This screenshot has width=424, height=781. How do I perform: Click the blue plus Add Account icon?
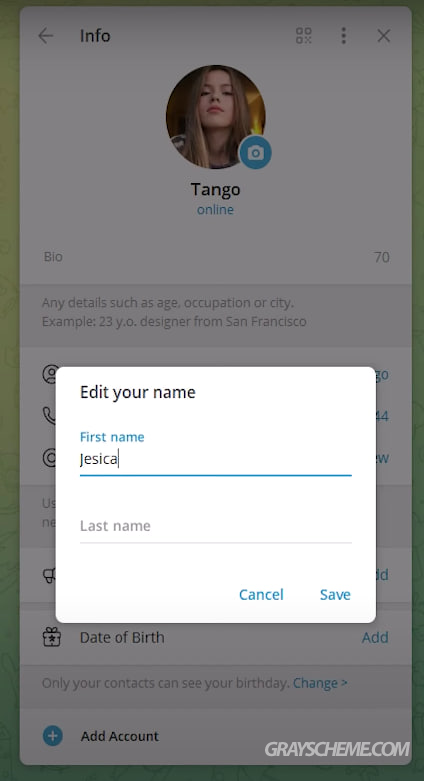(52, 736)
